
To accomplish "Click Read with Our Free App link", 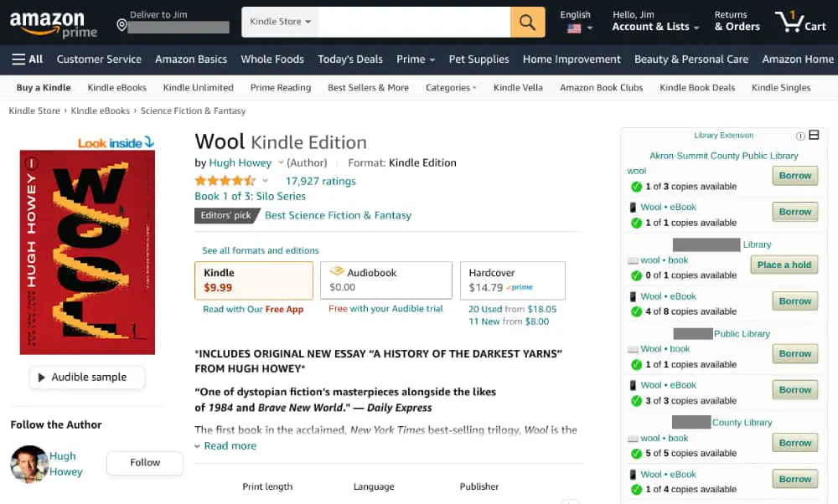I will pos(253,309).
